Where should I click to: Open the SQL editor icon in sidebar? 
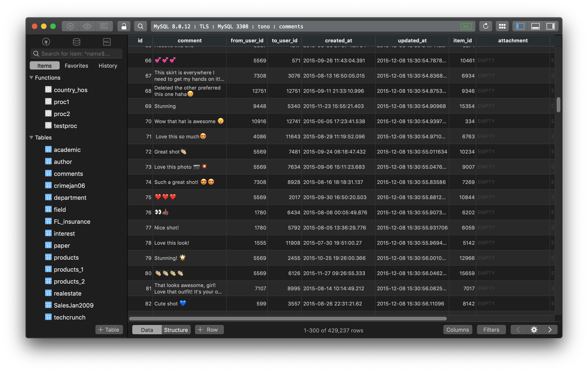[x=107, y=42]
